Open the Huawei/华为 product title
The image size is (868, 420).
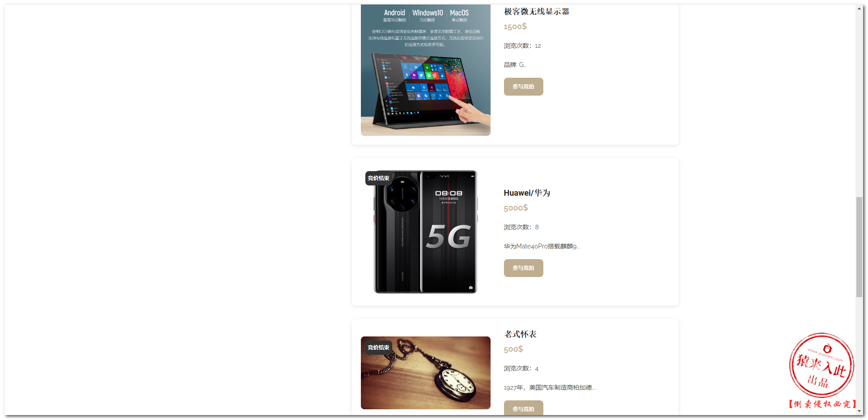[527, 193]
